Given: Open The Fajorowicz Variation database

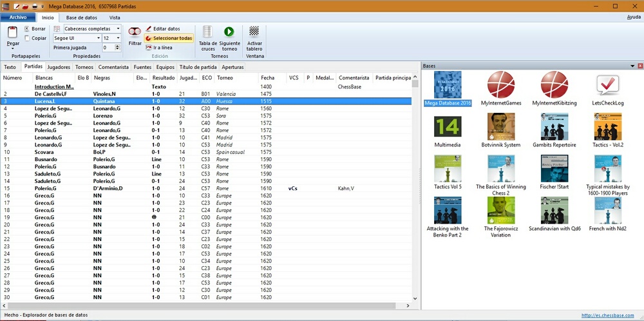Looking at the screenshot, I should (x=500, y=210).
